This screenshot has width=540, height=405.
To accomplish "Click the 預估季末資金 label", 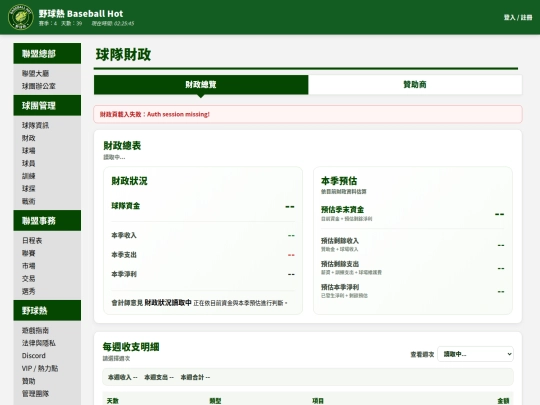I will pos(342,209).
